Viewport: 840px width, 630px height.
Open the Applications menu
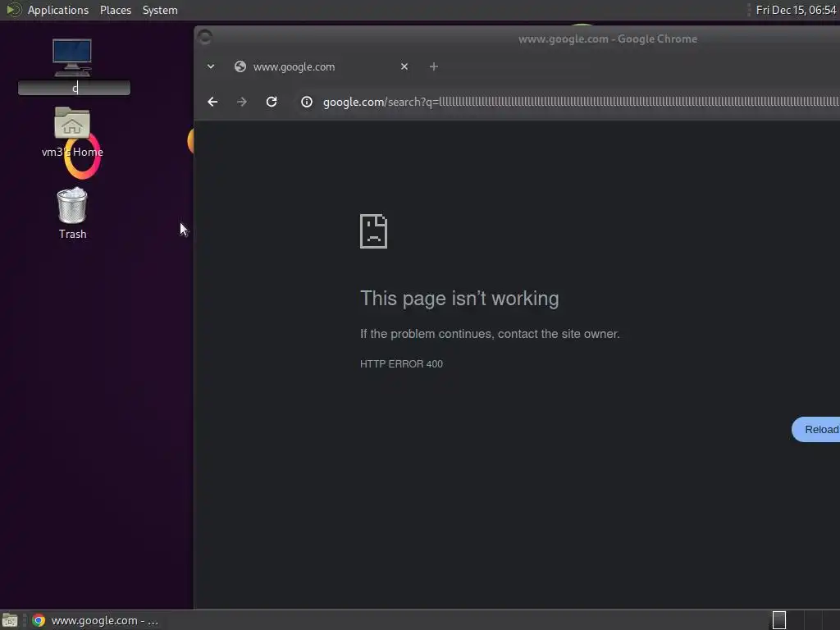pos(58,10)
